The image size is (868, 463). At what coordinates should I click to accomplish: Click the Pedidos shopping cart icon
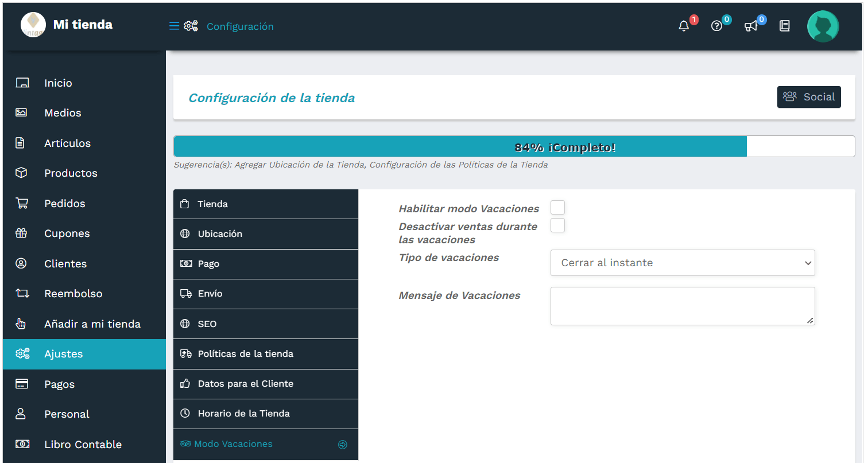point(22,203)
